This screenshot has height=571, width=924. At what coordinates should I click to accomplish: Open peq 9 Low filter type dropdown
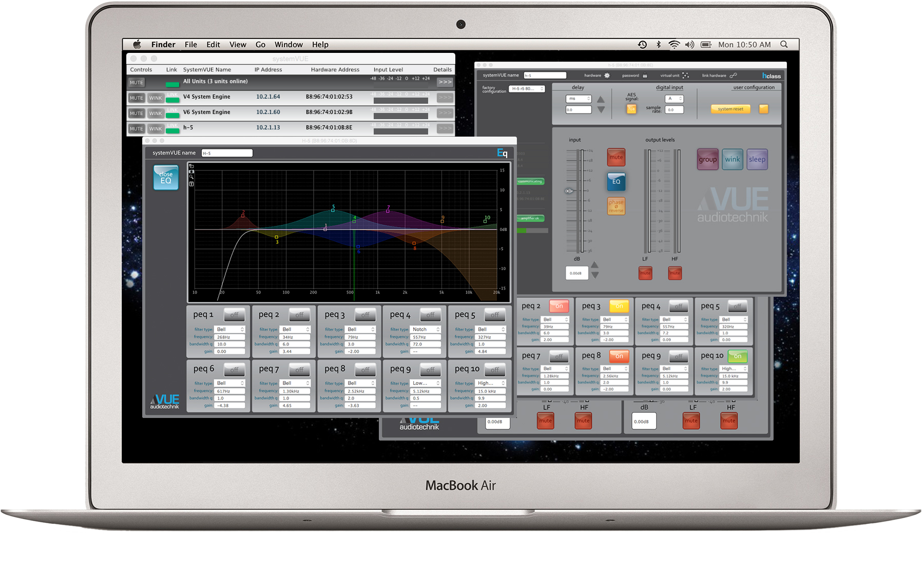tap(426, 383)
